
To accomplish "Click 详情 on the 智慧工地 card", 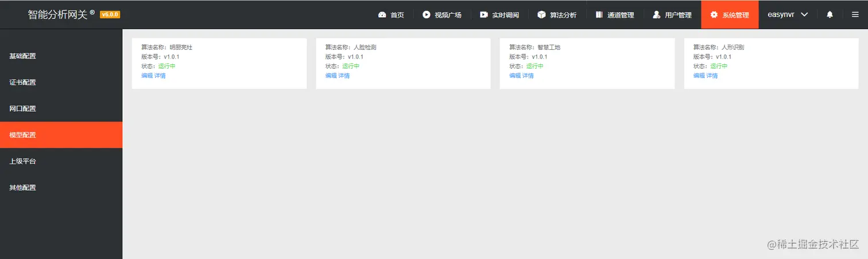I will pos(528,76).
